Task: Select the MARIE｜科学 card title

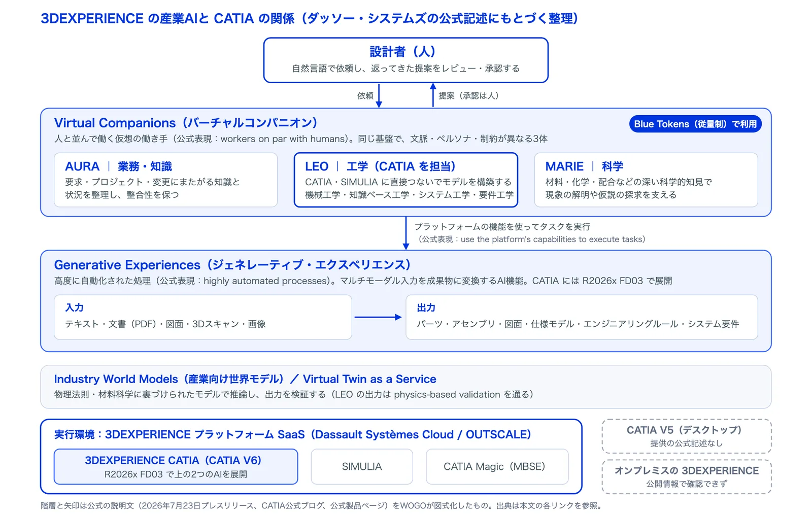Action: [584, 166]
